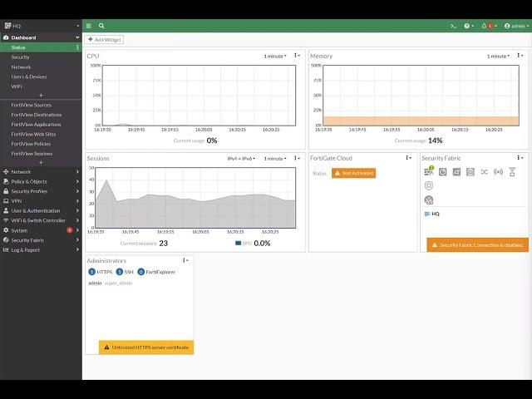
Task: Add a new dashboard with the upper plus
Action: [41, 96]
